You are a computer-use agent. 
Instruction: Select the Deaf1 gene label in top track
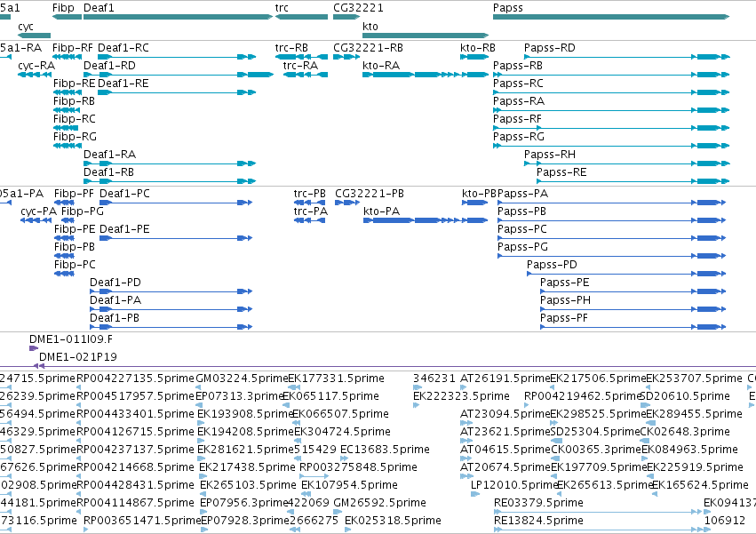tap(99, 8)
